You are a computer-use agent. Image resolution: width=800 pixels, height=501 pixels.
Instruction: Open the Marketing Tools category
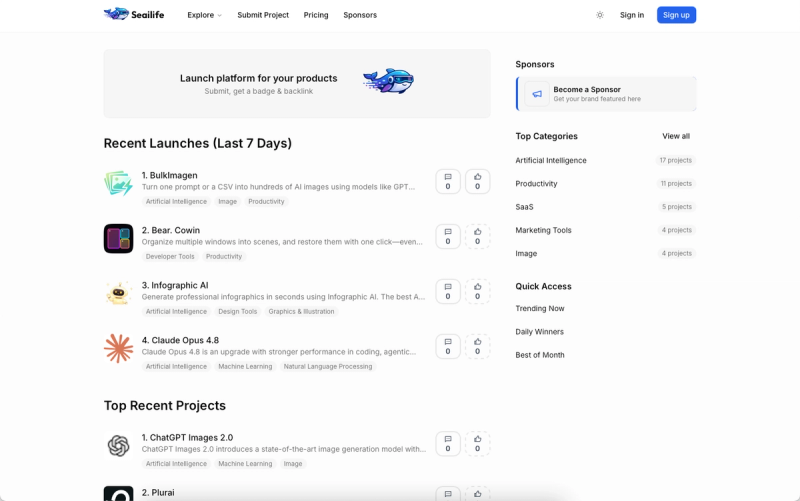(543, 230)
